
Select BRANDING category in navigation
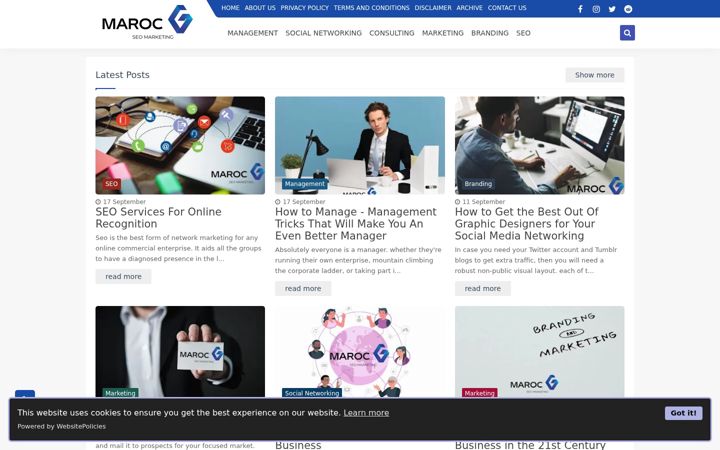[x=490, y=33]
